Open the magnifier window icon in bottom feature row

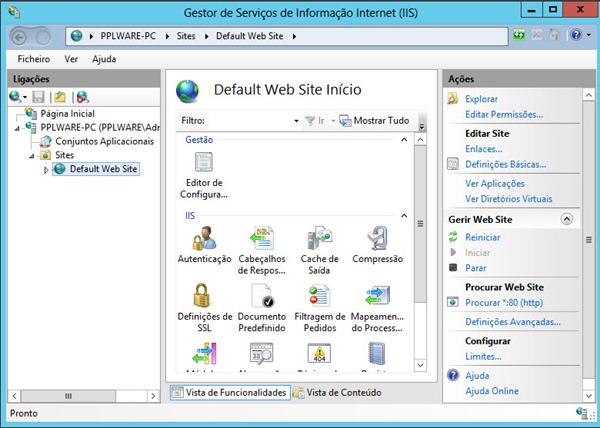point(262,353)
